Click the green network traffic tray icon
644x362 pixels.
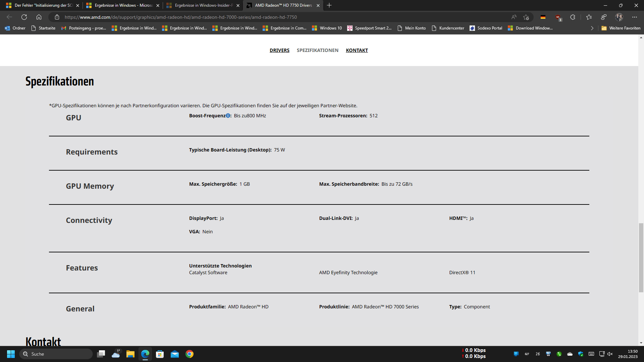pos(559,354)
